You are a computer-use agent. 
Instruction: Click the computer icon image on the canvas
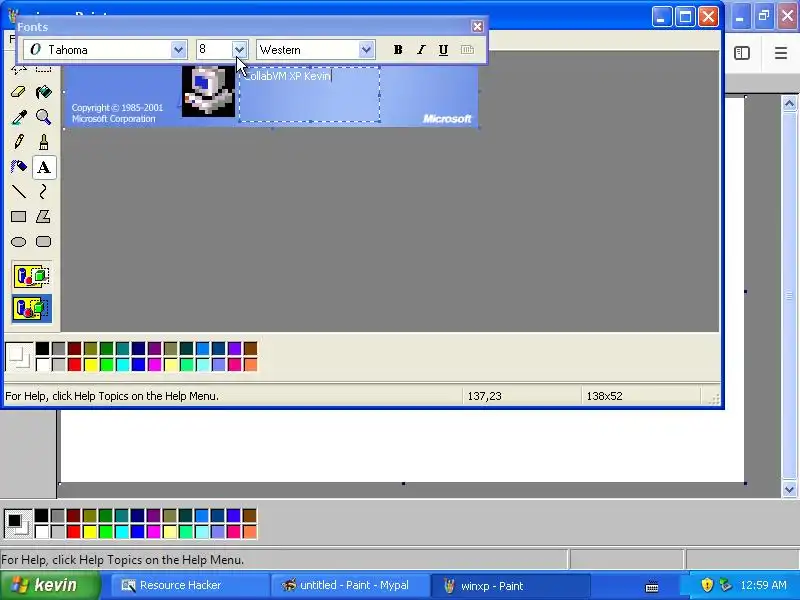[x=209, y=91]
